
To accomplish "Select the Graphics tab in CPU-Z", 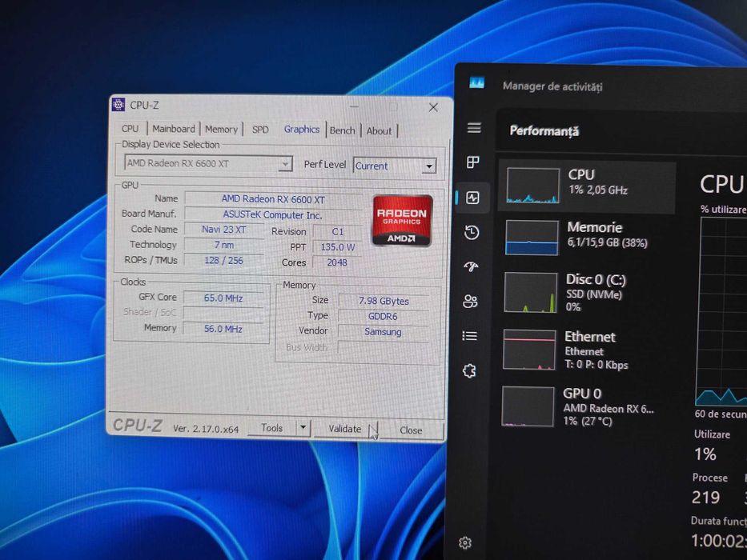I will (x=302, y=129).
